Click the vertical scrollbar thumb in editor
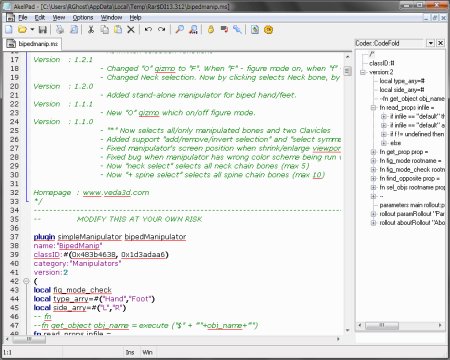This screenshot has width=450, height=360. coord(347,71)
